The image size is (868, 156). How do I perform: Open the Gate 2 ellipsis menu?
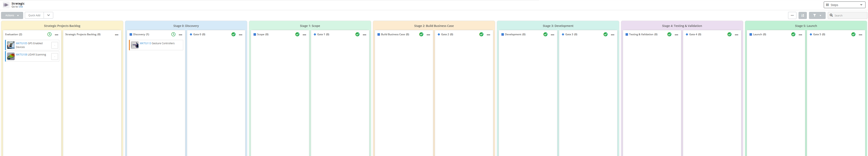[489, 35]
